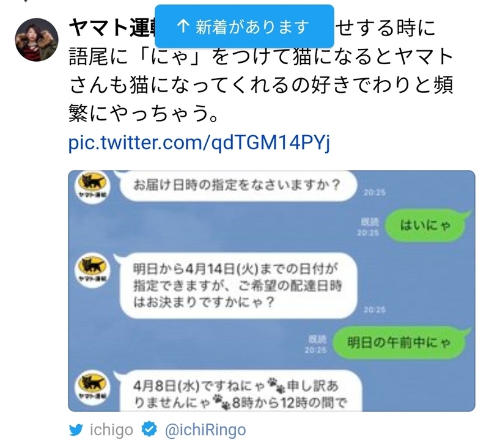Click the green 明日の午前中にゃ chat bubble
The width and height of the screenshot is (489, 448).
(400, 343)
